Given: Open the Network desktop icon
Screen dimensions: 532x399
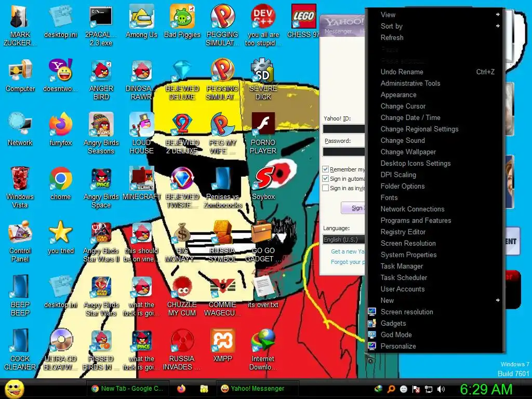Looking at the screenshot, I should click(x=20, y=129).
